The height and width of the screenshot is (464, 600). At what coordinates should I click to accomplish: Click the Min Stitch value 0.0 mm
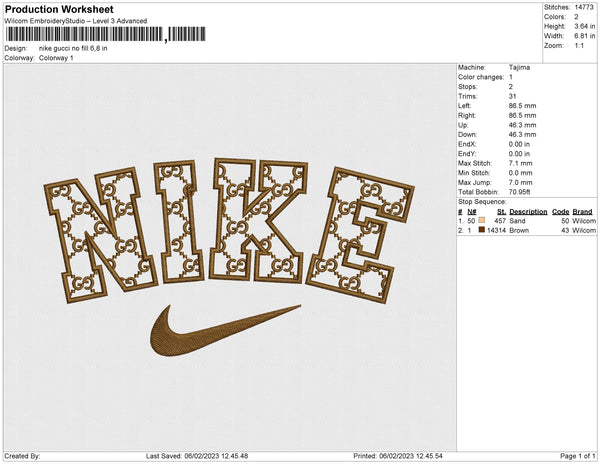click(x=520, y=173)
